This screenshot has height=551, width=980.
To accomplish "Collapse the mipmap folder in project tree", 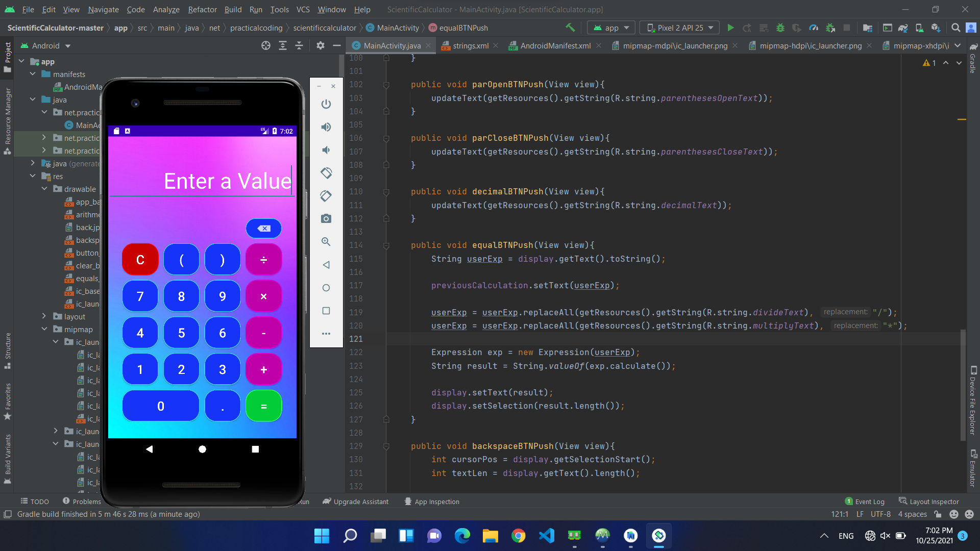I will (x=44, y=329).
